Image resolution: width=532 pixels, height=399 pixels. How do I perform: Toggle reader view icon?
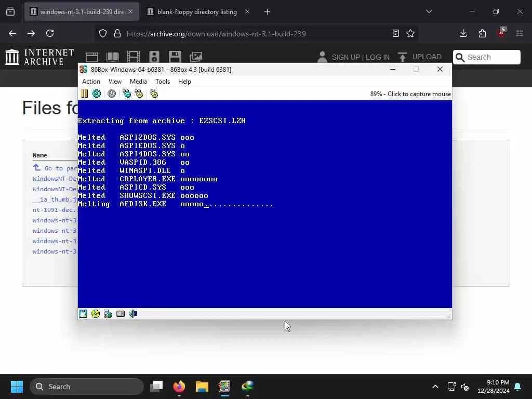395,33
